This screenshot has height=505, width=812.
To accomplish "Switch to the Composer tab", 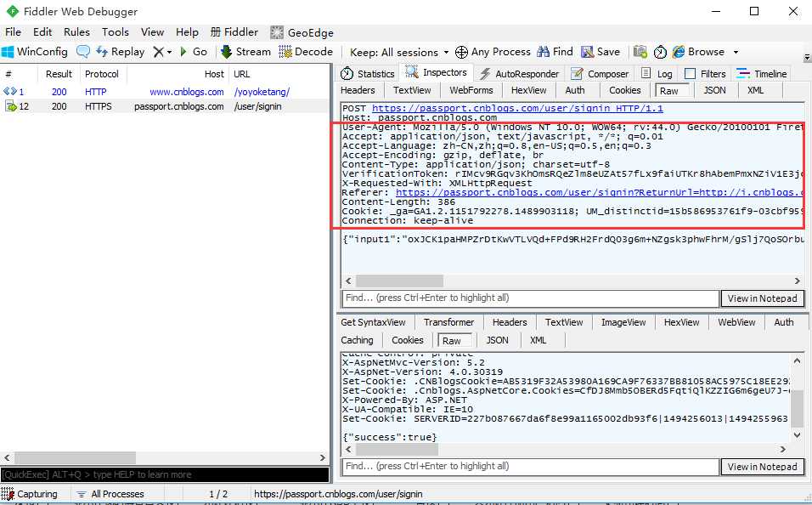I will [600, 74].
